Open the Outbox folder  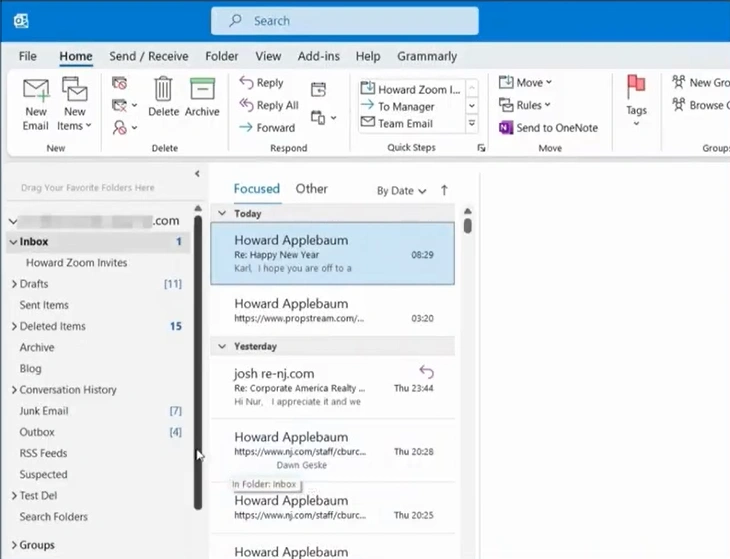37,432
